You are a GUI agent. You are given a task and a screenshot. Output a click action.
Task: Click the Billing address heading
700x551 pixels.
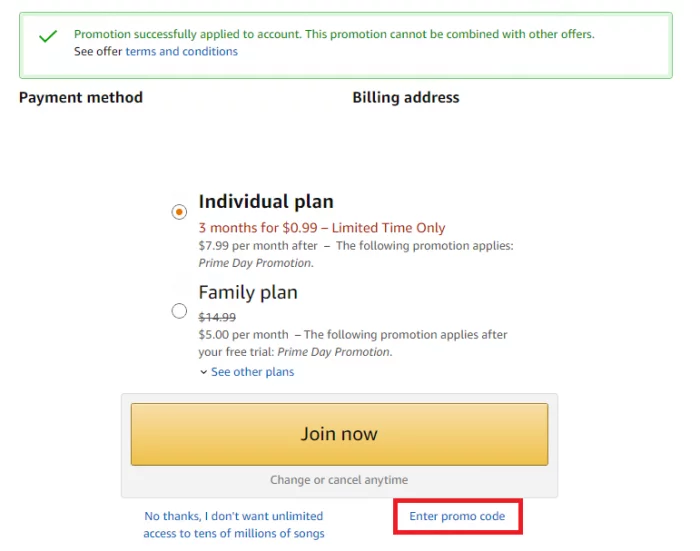coord(406,97)
